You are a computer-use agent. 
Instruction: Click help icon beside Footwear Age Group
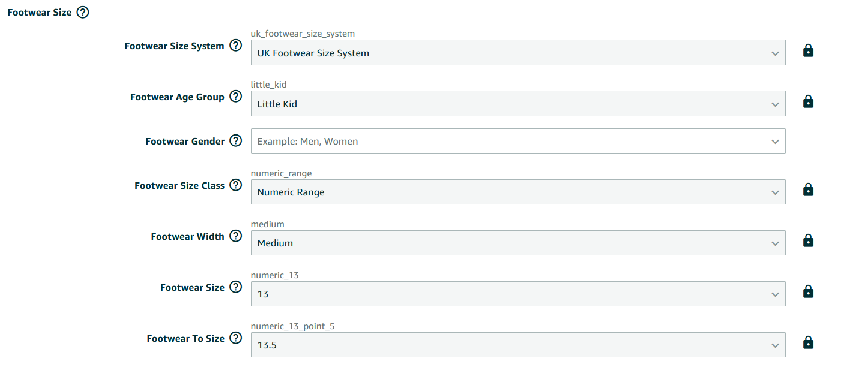[x=236, y=97]
